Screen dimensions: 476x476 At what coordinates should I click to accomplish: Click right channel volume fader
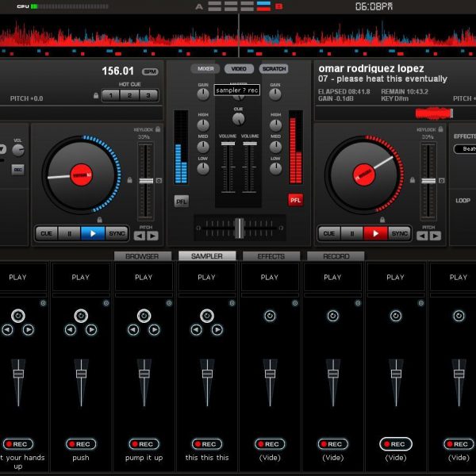click(x=250, y=144)
